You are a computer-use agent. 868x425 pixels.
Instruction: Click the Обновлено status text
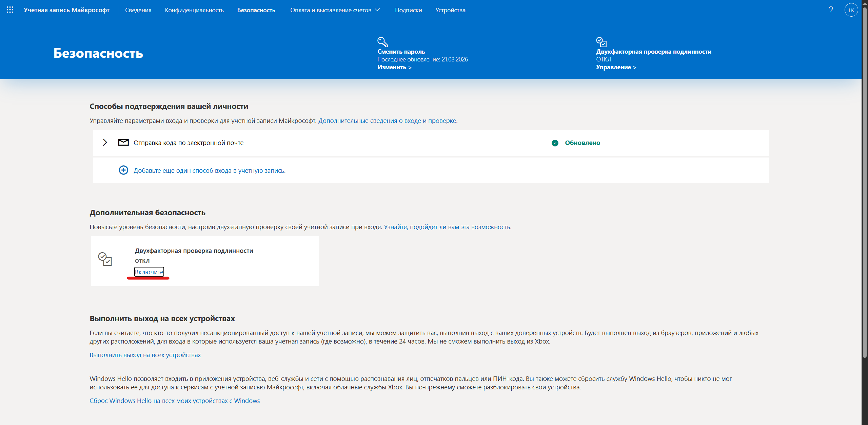[583, 143]
